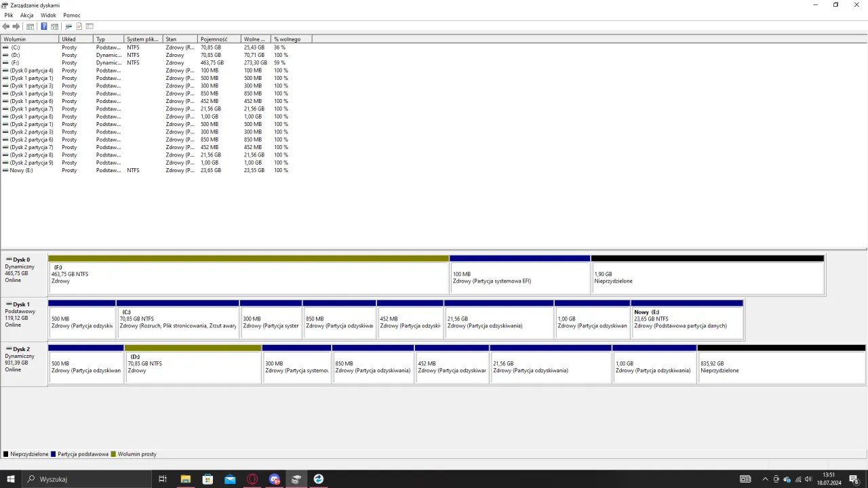Click the blue Help question mark icon
Viewport: 868px width, 488px height.
(44, 26)
